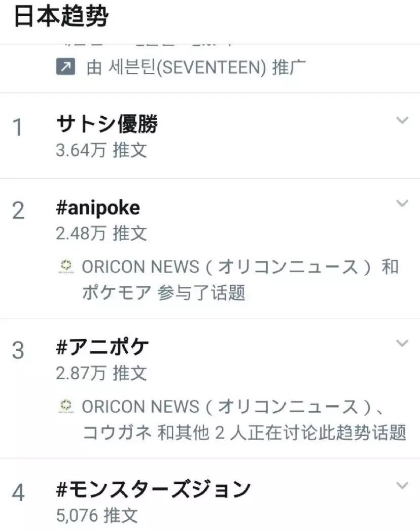420x531 pixels.
Task: Open the サトシ優勝 trending topic
Action: coord(107,124)
